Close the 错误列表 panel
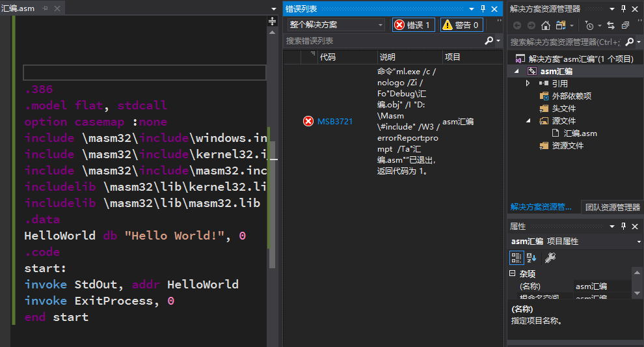This screenshot has height=347, width=644. pos(494,8)
